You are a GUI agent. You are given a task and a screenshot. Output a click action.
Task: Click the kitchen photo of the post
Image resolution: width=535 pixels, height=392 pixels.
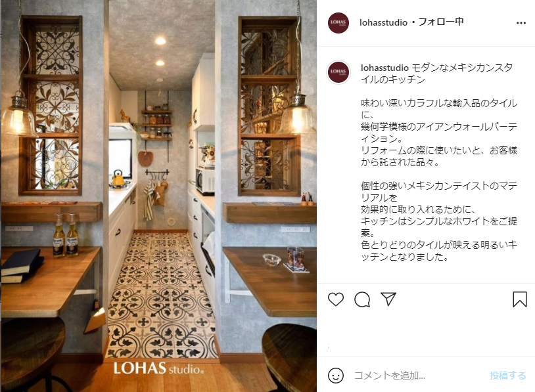[158, 196]
